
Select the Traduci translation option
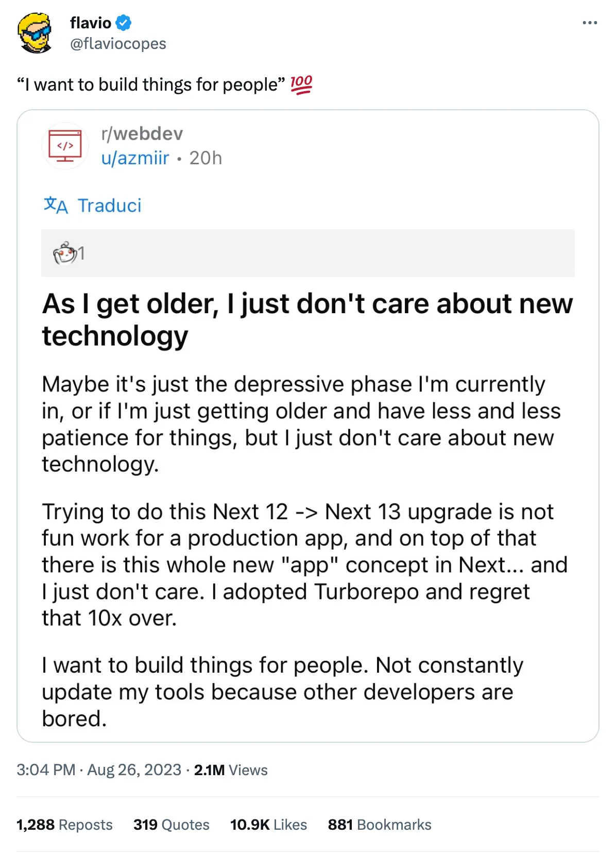click(110, 206)
